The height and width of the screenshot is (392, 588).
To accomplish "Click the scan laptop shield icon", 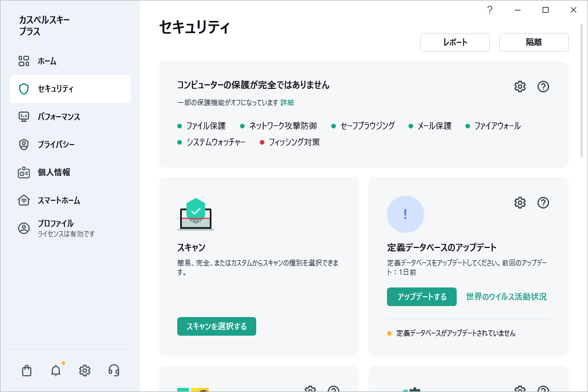I will tap(196, 214).
